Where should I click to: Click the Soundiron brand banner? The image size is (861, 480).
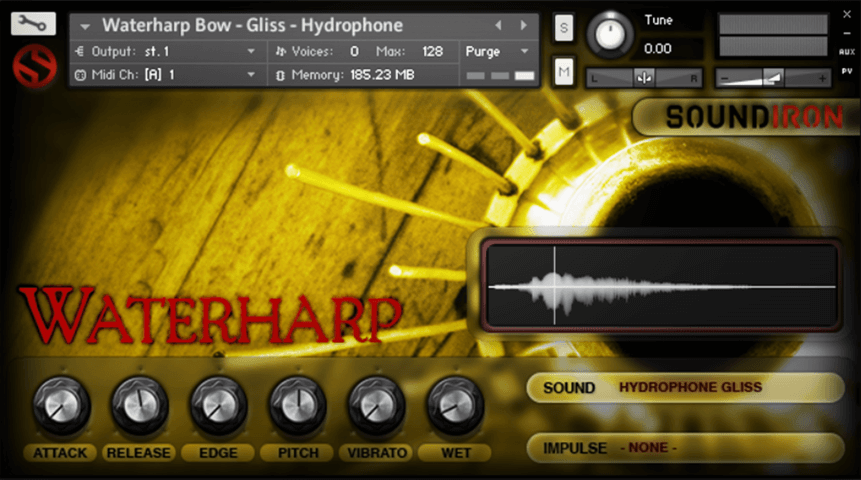pyautogui.click(x=745, y=117)
